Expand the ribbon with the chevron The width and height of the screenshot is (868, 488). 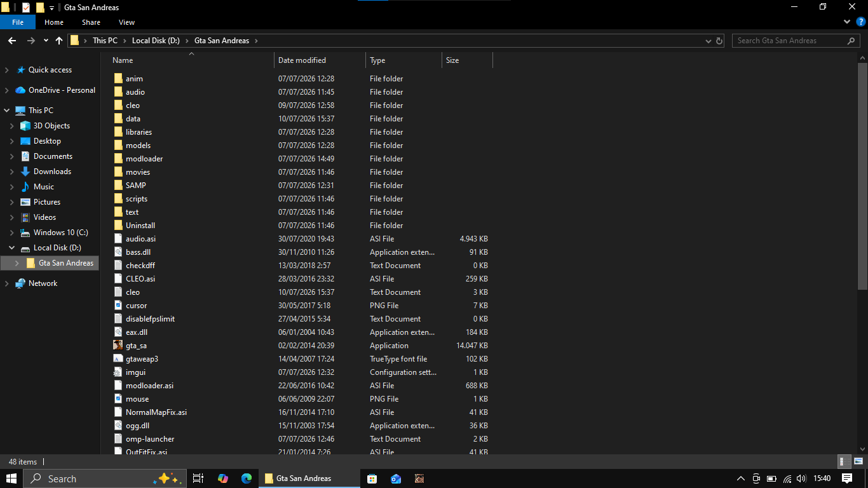(847, 22)
